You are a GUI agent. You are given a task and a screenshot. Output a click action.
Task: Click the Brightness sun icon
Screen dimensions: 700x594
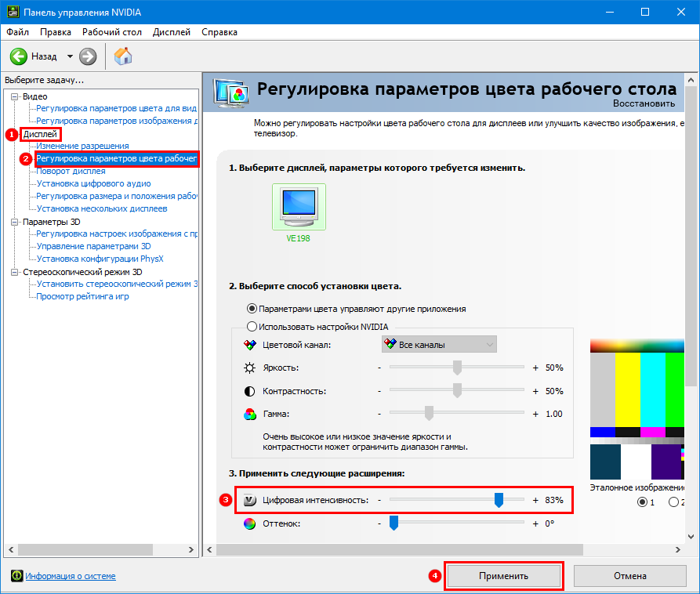click(x=250, y=368)
